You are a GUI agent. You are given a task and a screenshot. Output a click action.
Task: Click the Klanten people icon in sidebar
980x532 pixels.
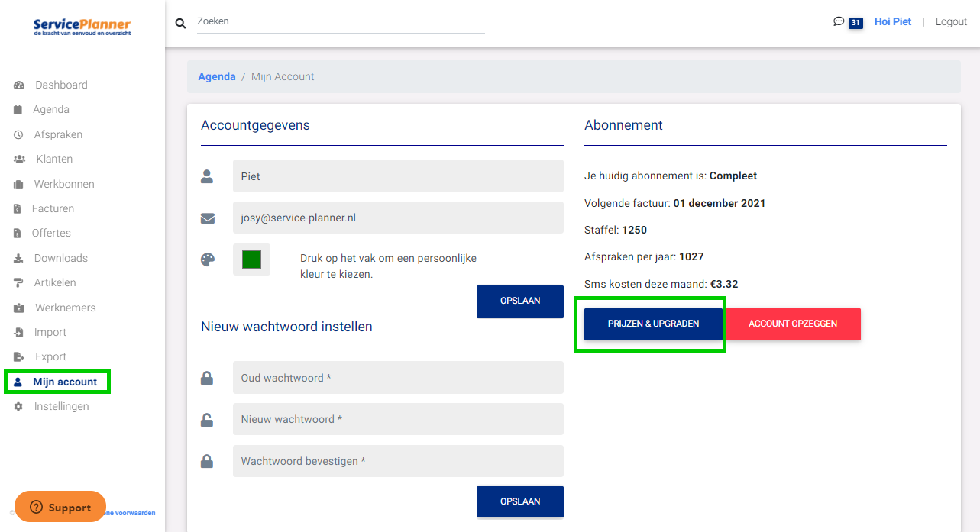(20, 160)
